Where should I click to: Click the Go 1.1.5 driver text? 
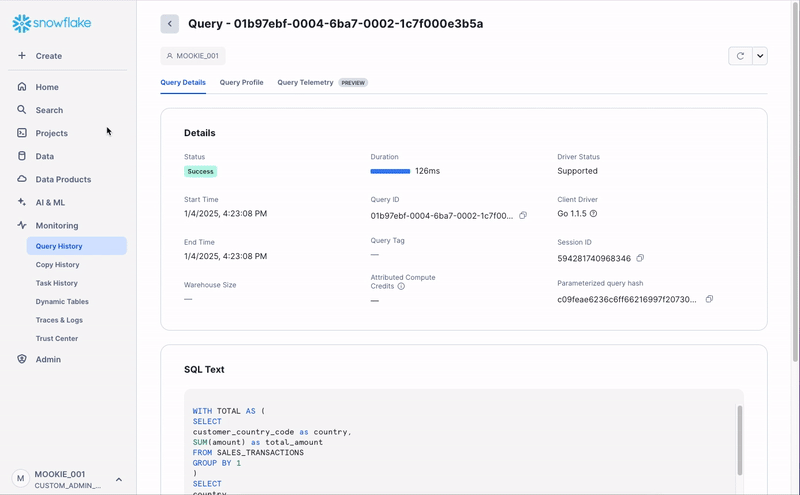click(x=572, y=213)
